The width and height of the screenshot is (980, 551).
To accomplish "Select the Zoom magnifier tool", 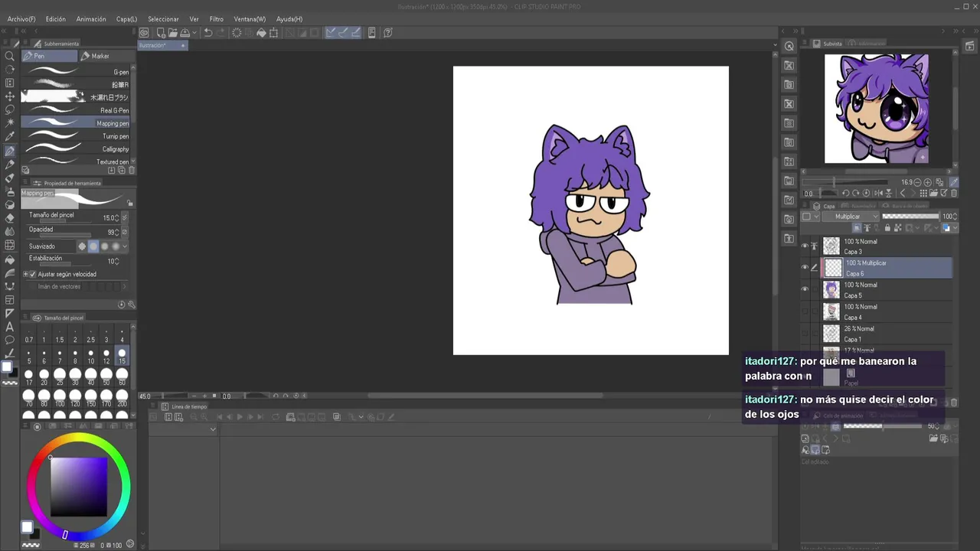I will pyautogui.click(x=10, y=56).
